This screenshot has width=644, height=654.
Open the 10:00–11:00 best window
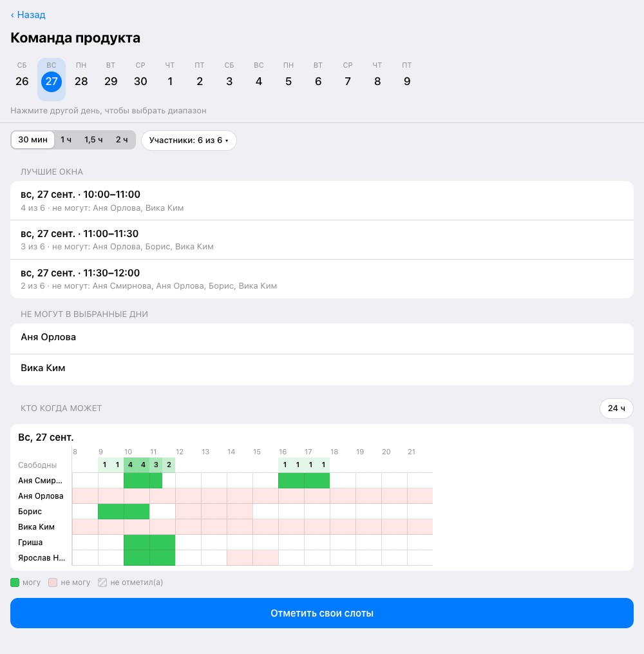[x=322, y=200]
